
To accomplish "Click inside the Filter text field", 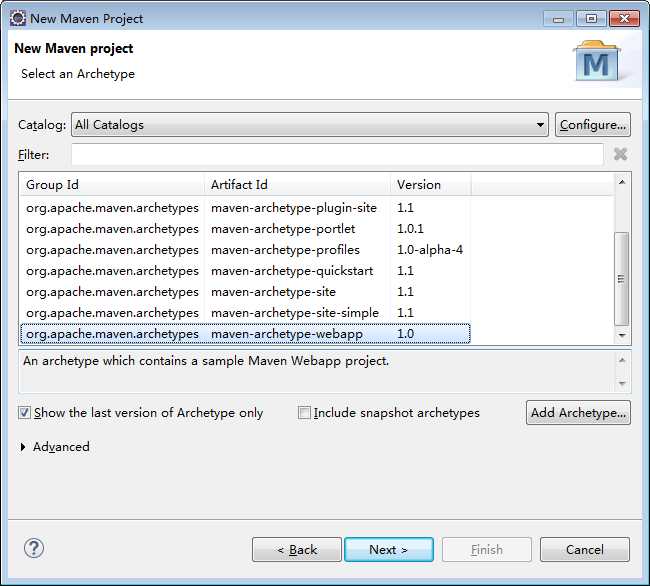I will click(337, 155).
